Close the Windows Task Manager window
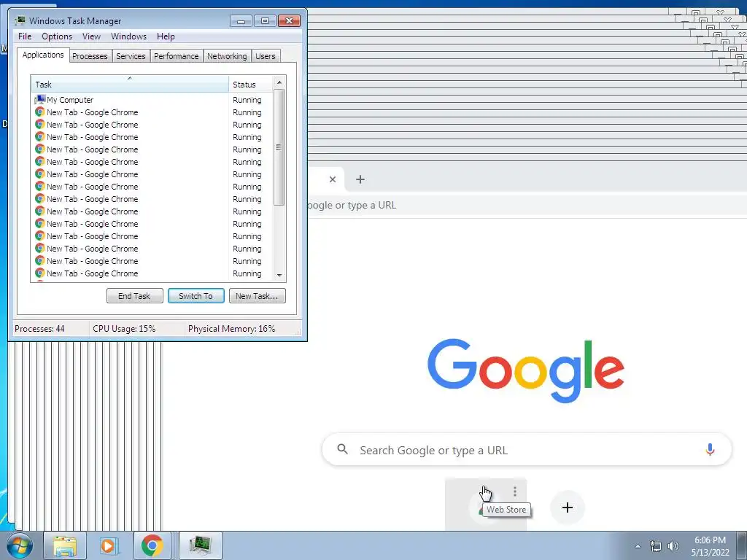 point(289,21)
